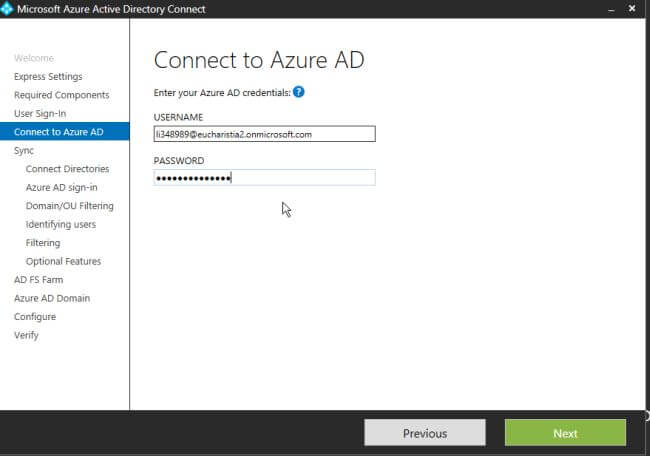Image resolution: width=650 pixels, height=456 pixels.
Task: Click the window title 'Microsoft Azure Active Directory Connect'
Action: point(111,9)
